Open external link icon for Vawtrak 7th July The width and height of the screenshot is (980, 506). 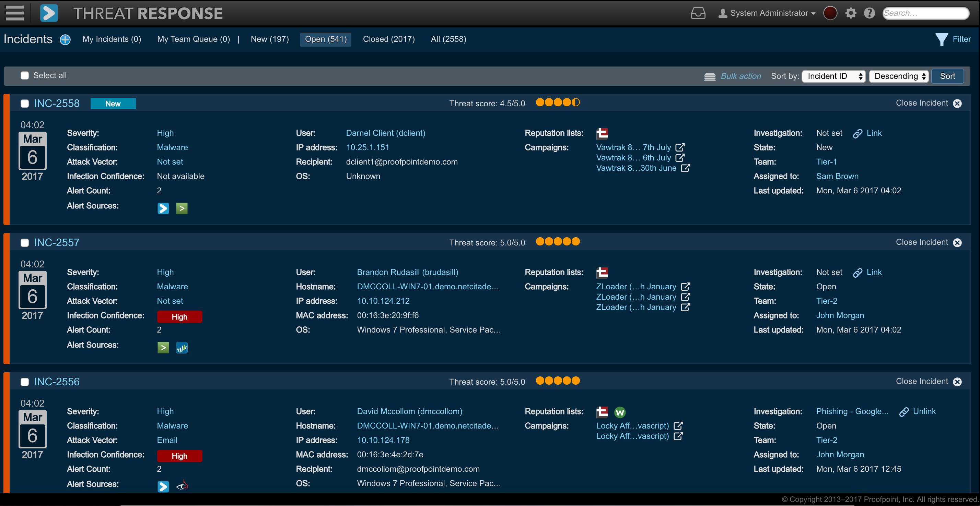coord(680,147)
